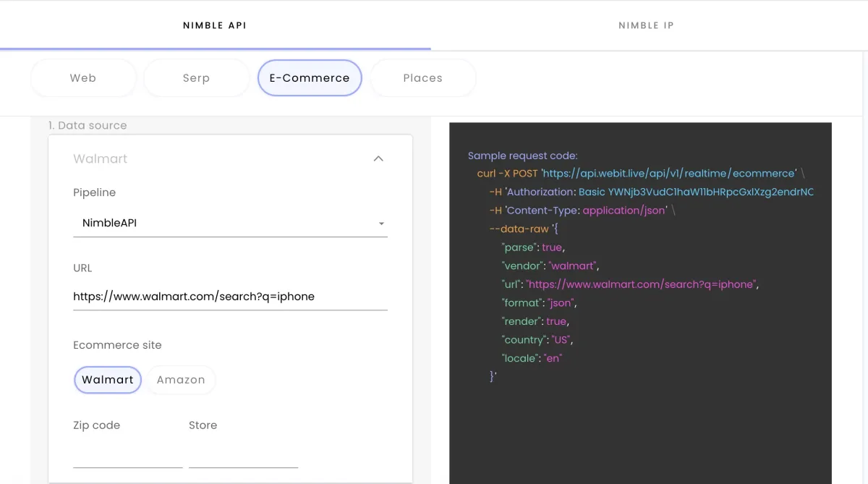Click the URL input field

[230, 297]
